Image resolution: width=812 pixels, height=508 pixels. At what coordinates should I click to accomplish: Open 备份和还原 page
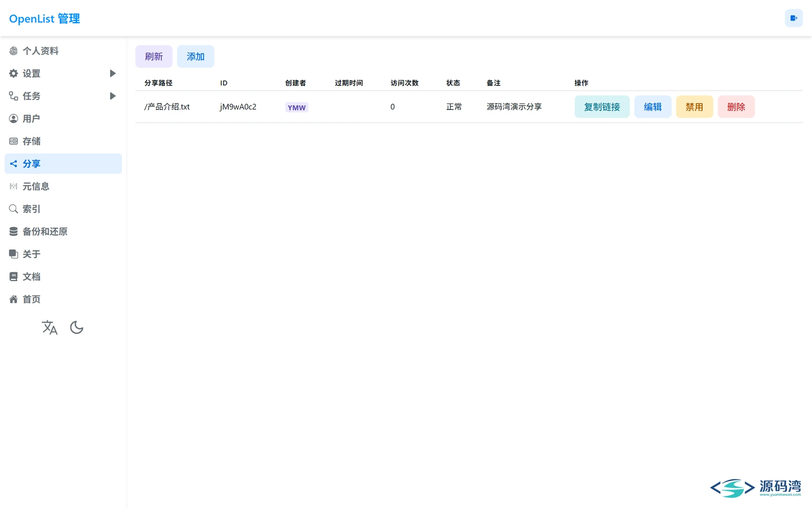63,232
